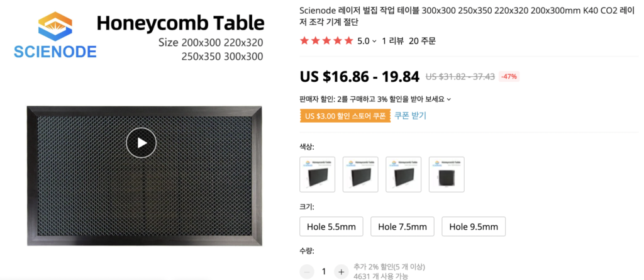Click the five-star rating icons
Image resolution: width=644 pixels, height=280 pixels.
326,41
